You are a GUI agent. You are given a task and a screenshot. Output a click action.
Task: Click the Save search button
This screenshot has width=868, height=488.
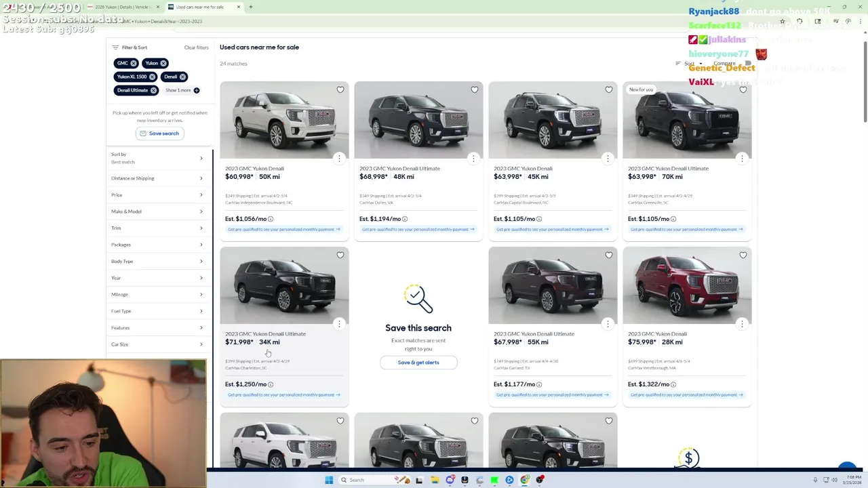click(x=160, y=134)
